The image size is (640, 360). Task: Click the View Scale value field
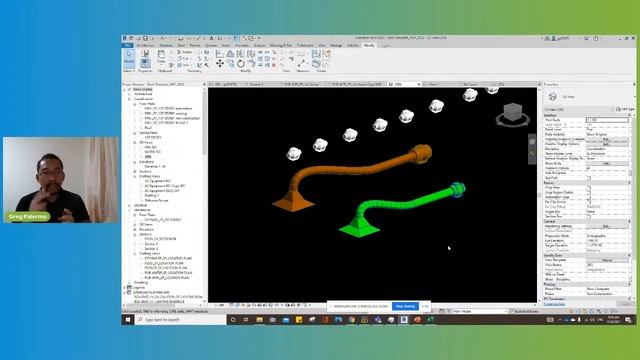click(x=607, y=120)
